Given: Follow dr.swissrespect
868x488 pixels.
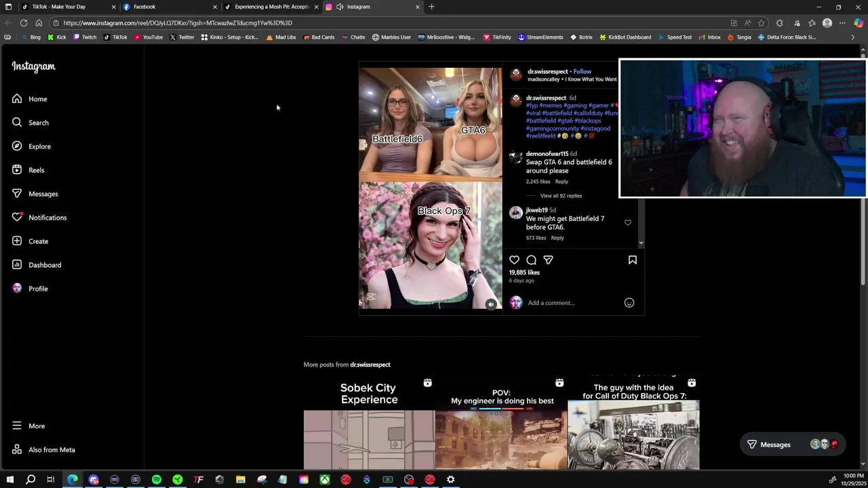Looking at the screenshot, I should tap(583, 71).
